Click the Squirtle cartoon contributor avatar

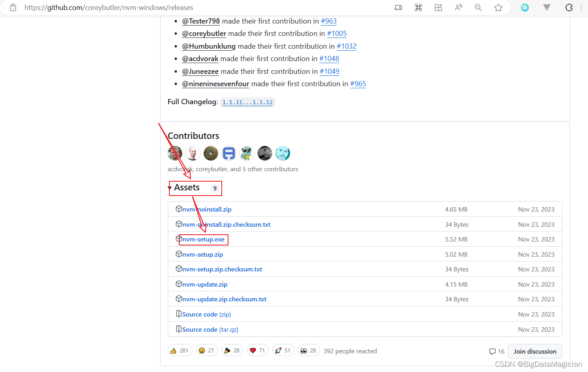(247, 153)
